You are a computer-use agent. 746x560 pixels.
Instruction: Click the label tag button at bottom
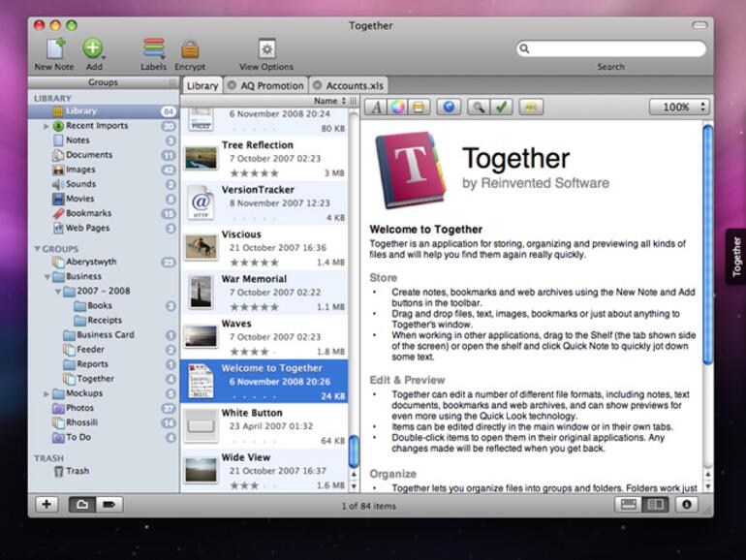pos(109,505)
